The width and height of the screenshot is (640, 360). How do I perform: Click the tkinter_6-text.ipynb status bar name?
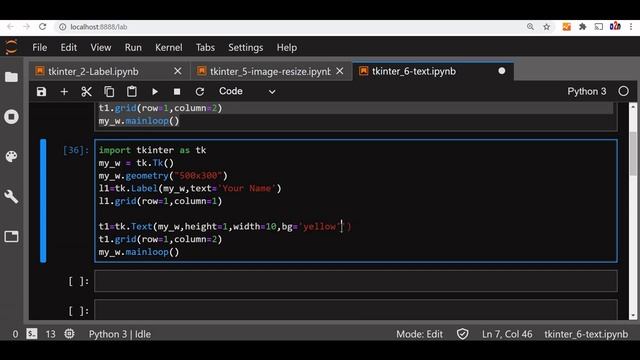pos(586,334)
